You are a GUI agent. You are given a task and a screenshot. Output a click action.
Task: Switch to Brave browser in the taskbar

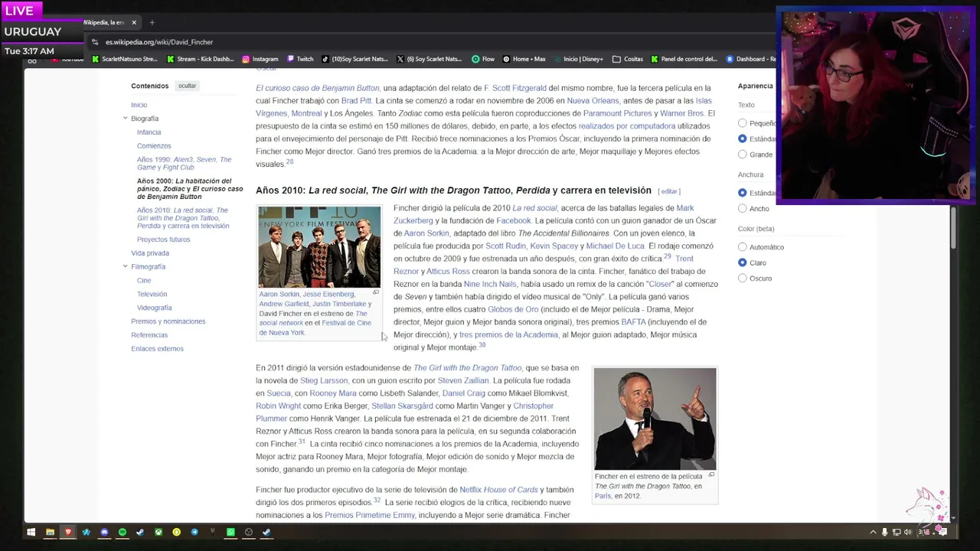[68, 532]
